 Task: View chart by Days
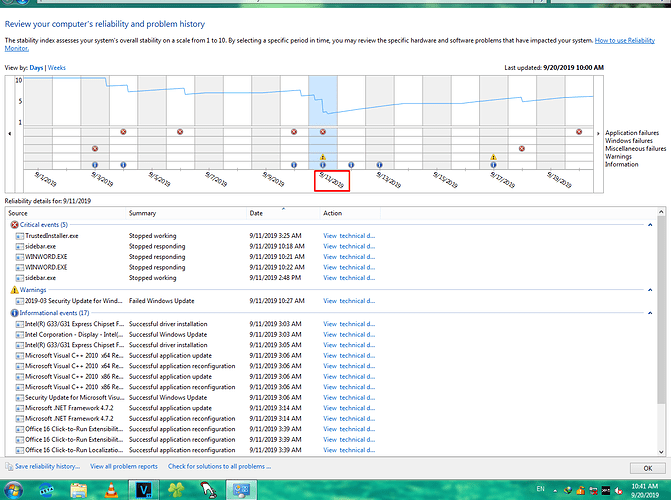click(36, 68)
